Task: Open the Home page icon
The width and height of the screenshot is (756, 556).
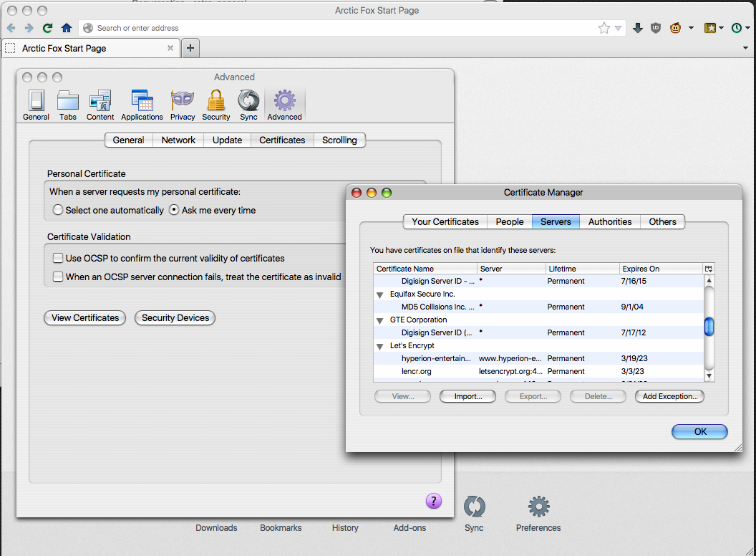Action: [x=67, y=28]
